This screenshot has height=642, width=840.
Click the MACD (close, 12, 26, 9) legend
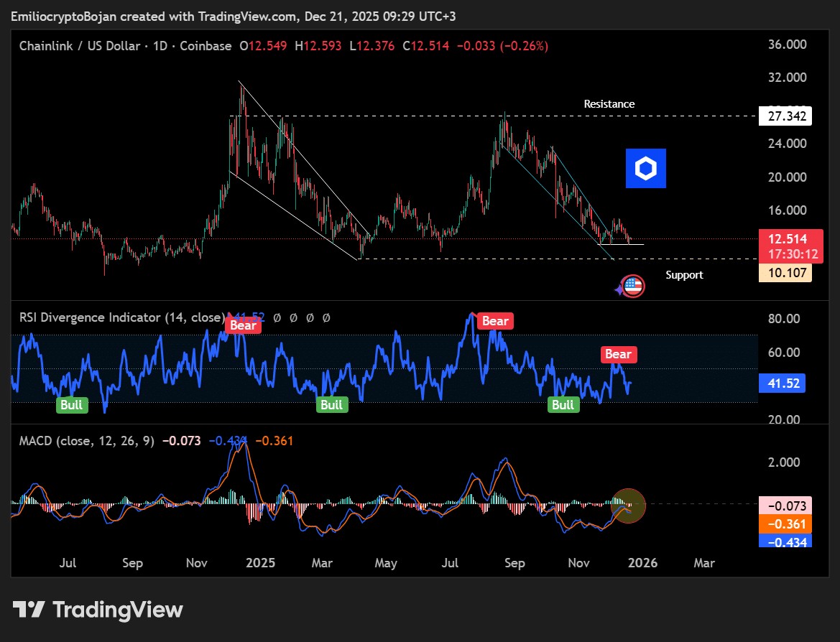pos(86,441)
